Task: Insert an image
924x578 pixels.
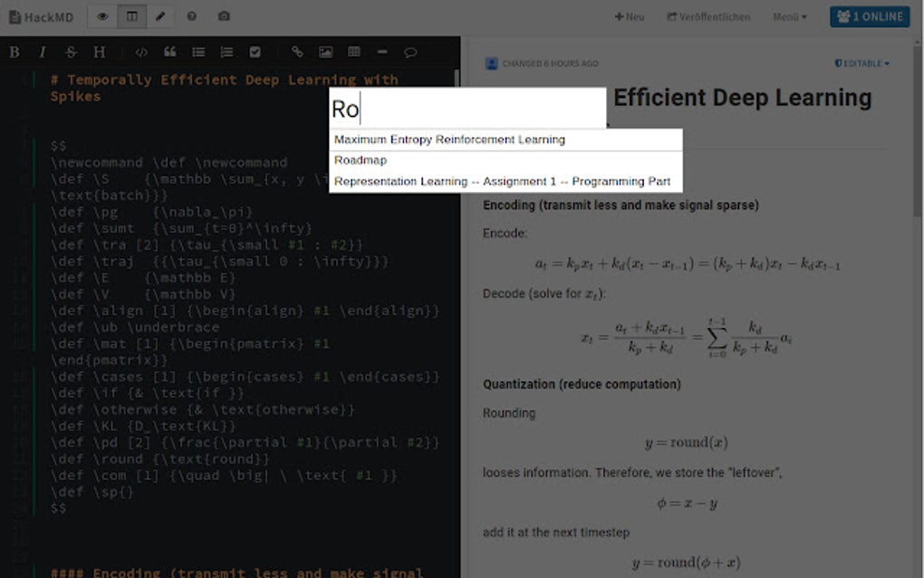Action: click(324, 52)
